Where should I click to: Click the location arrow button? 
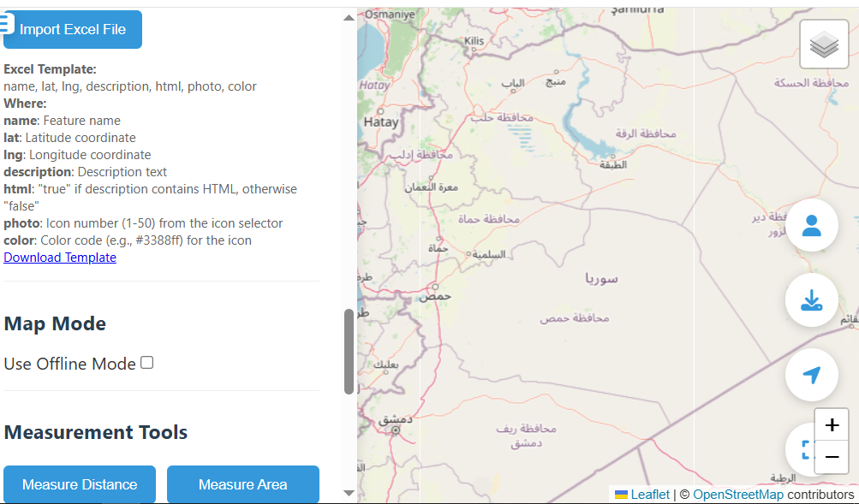click(x=811, y=375)
